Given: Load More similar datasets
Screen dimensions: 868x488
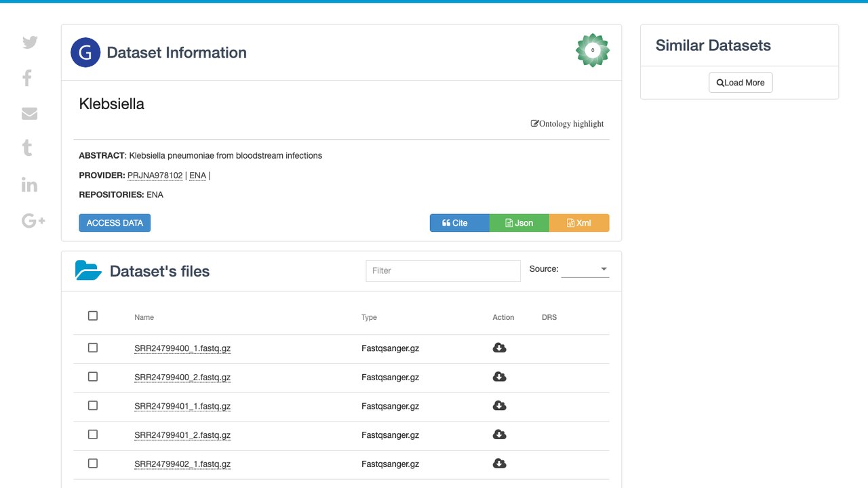Looking at the screenshot, I should tap(741, 83).
